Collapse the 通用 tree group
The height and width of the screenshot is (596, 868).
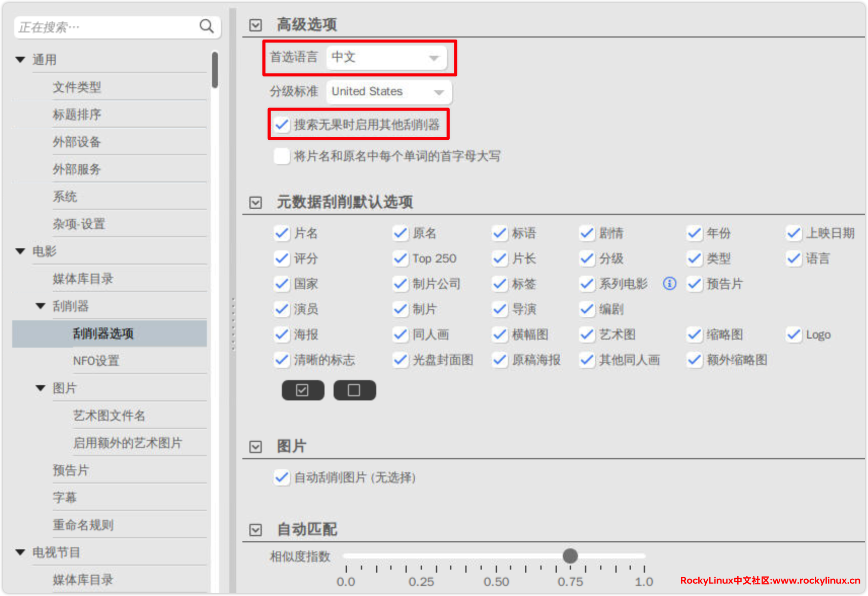pyautogui.click(x=20, y=60)
